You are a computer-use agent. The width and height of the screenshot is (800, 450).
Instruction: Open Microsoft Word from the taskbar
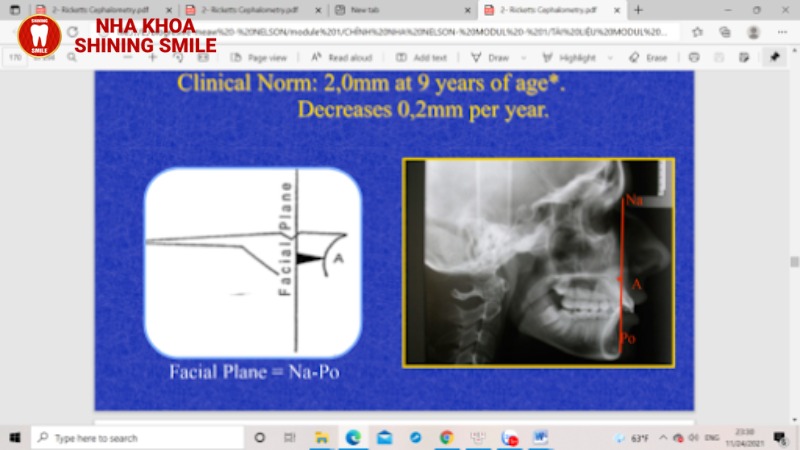[x=541, y=438]
